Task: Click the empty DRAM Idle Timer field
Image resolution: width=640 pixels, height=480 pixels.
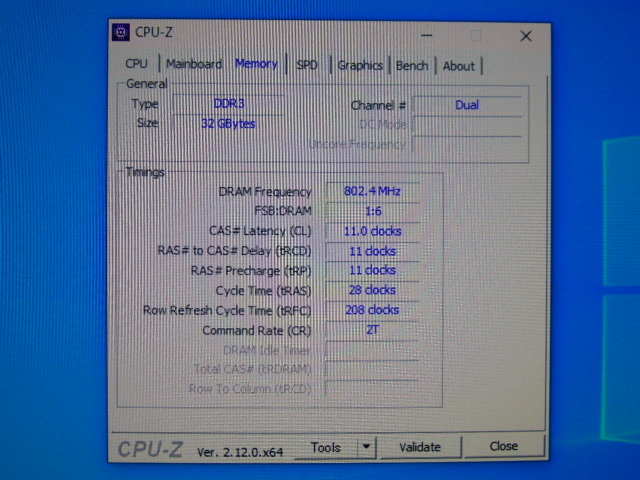Action: (372, 350)
